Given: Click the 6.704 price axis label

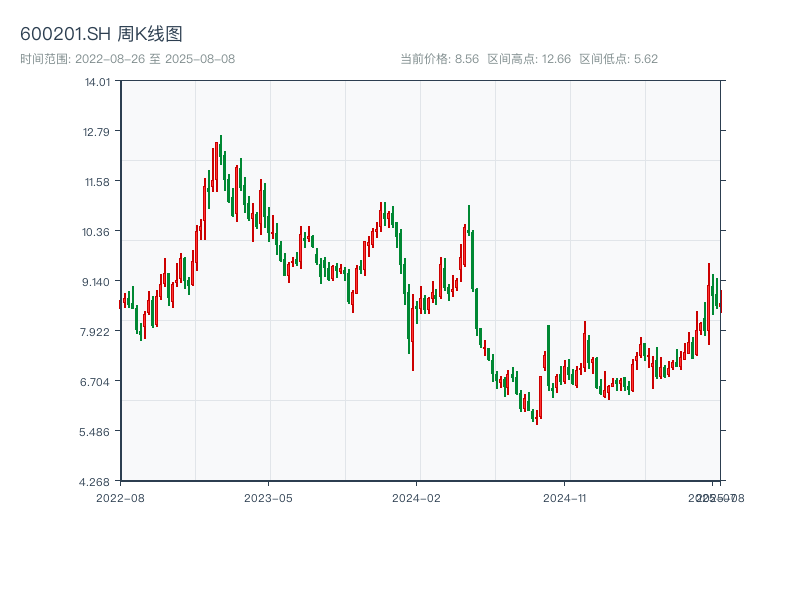Looking at the screenshot, I should pyautogui.click(x=97, y=382).
